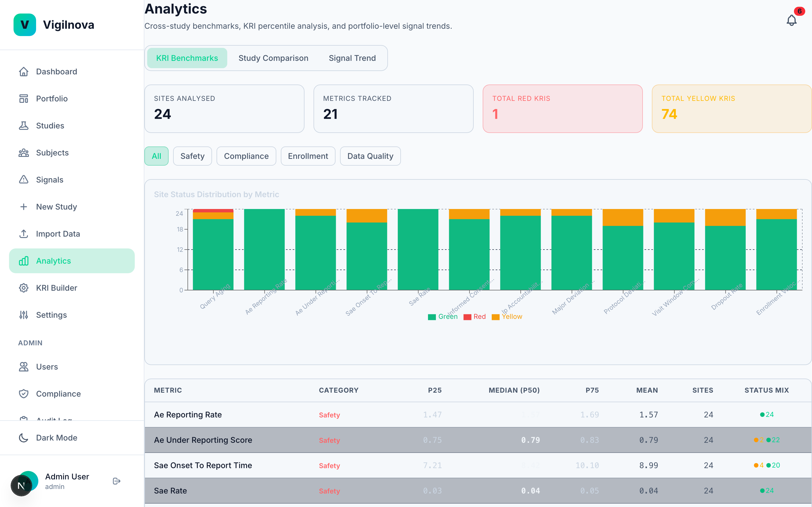
Task: Click the logout icon next to Admin User
Action: (116, 481)
